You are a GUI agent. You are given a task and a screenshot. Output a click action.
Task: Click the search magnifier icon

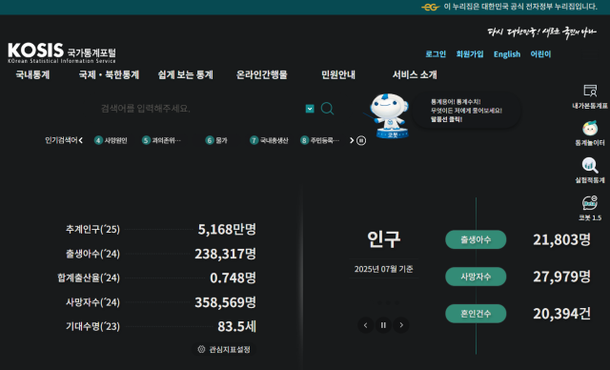coord(327,108)
